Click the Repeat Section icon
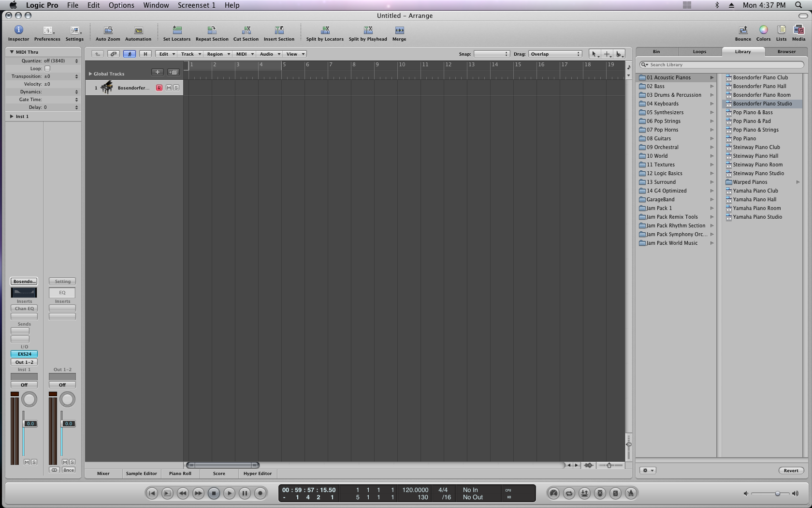812x508 pixels. [x=212, y=33]
